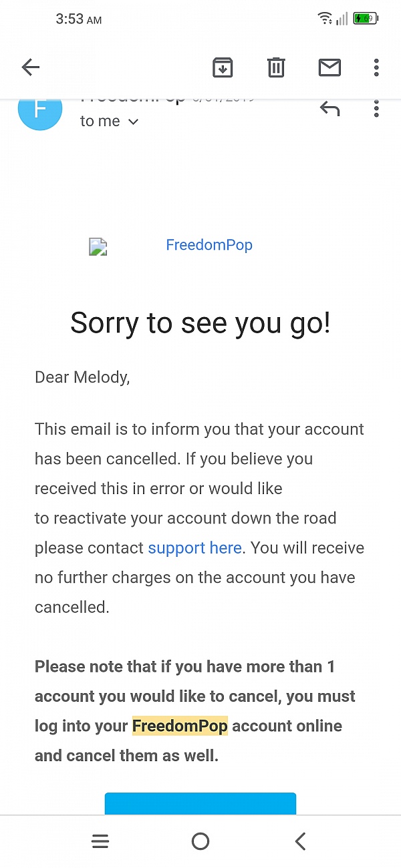Image resolution: width=401 pixels, height=868 pixels.
Task: Tap the Wi-Fi status icon
Action: pos(325,19)
